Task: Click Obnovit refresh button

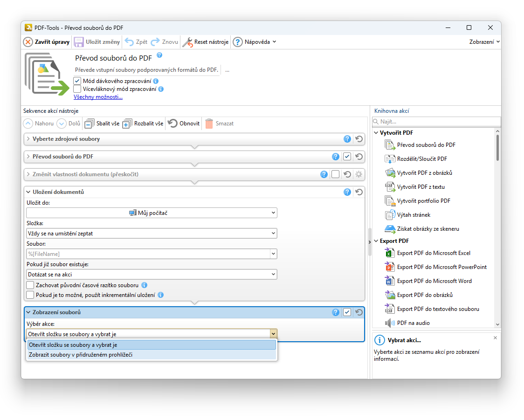Action: 184,124
